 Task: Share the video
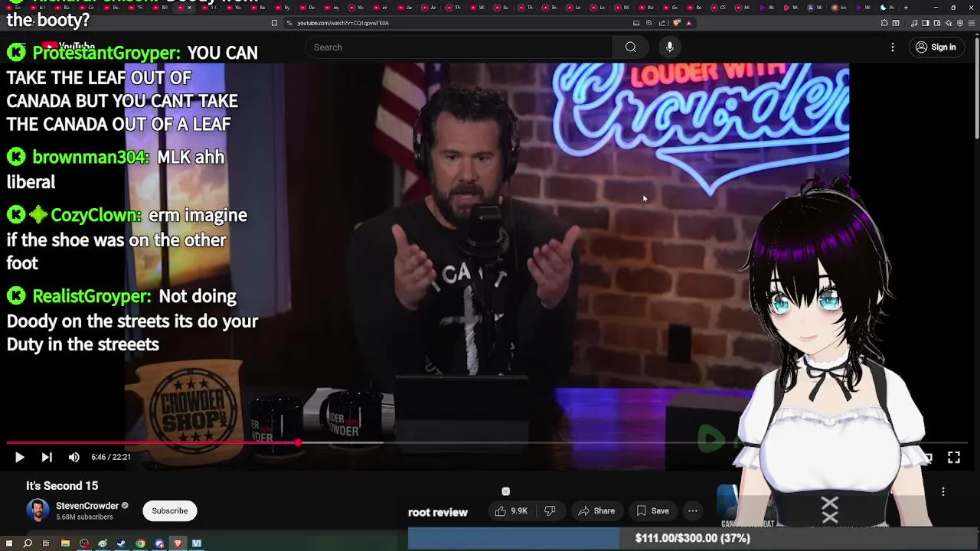click(x=596, y=511)
